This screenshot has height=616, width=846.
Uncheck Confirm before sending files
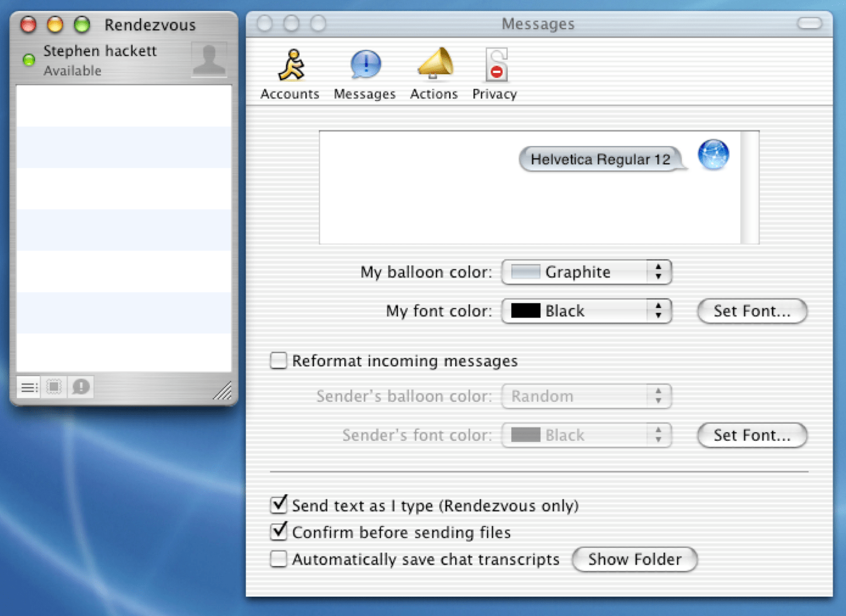[279, 531]
